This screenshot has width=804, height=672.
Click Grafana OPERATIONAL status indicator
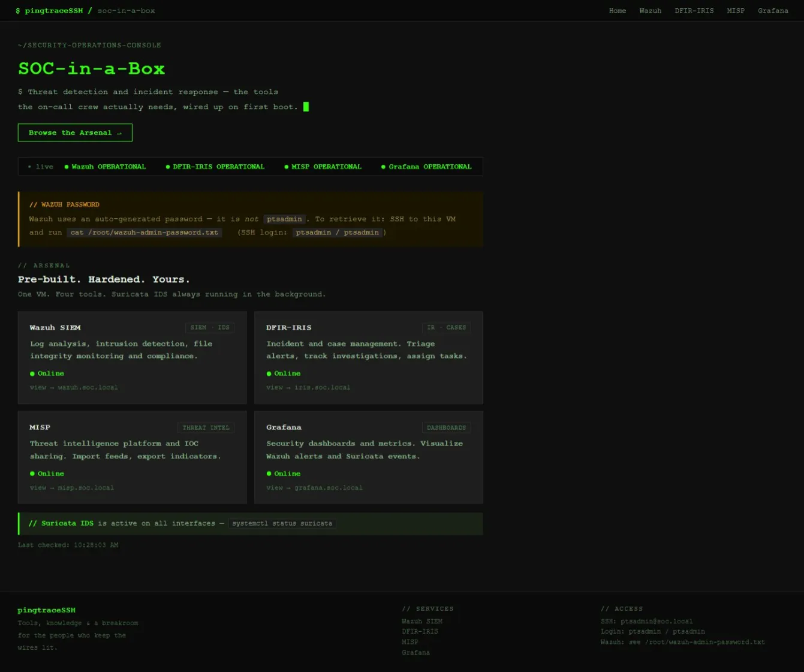click(x=426, y=167)
